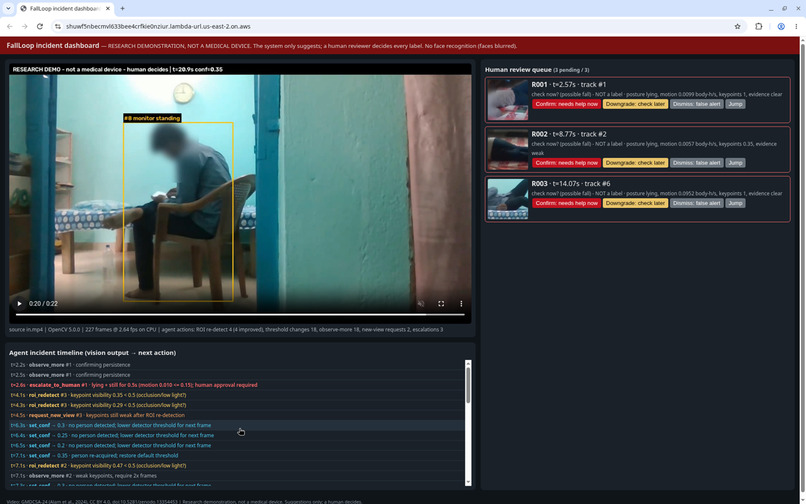Select the t=6.5s set_conf 0.2 row

[x=236, y=445]
